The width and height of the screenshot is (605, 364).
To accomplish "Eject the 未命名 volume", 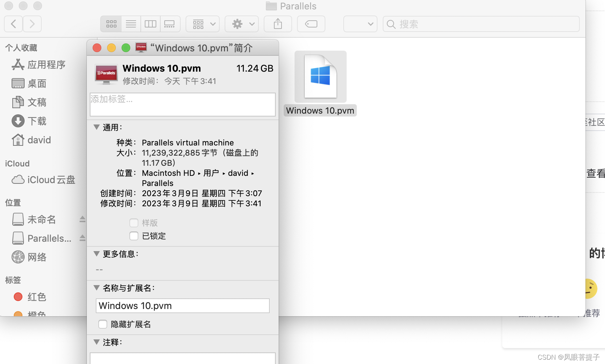I will coord(82,219).
